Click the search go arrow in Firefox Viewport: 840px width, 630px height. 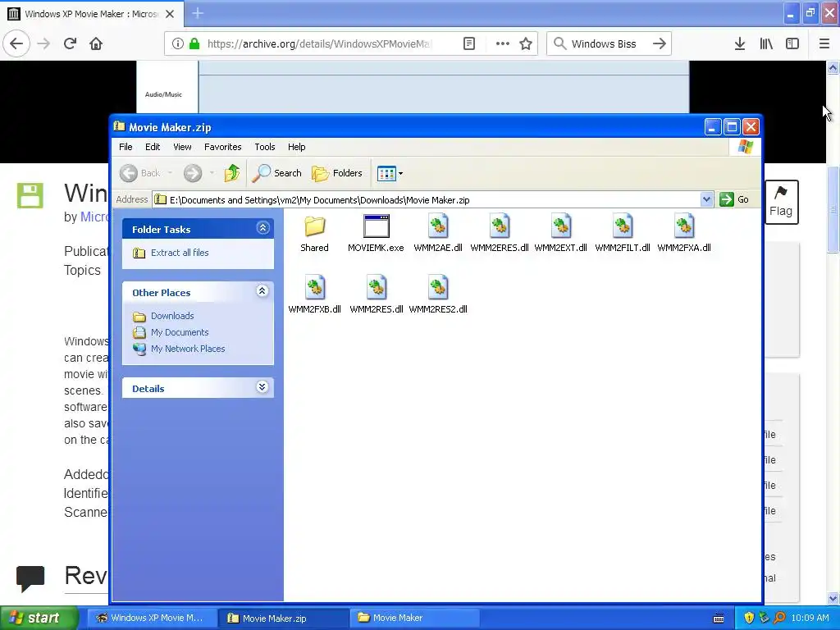[660, 43]
